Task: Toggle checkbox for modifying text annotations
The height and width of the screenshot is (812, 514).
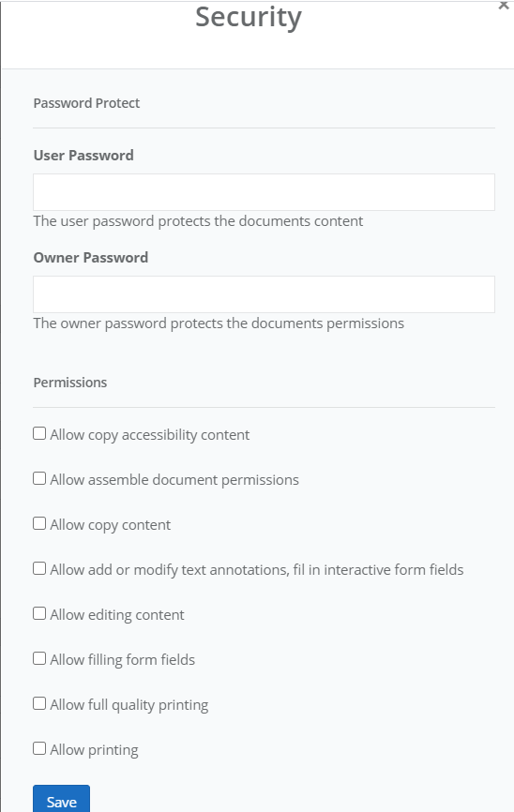Action: click(39, 568)
